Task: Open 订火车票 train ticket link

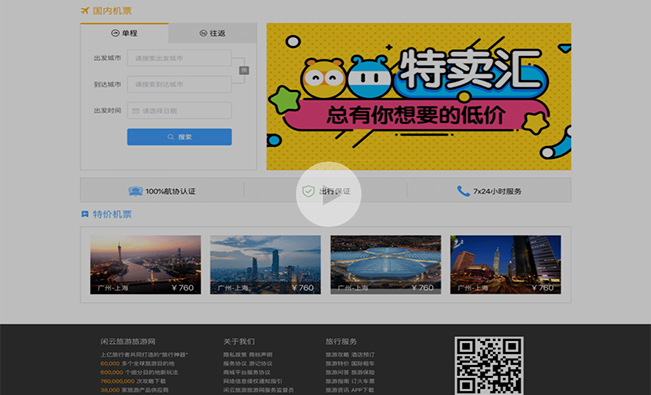Action: point(363,381)
